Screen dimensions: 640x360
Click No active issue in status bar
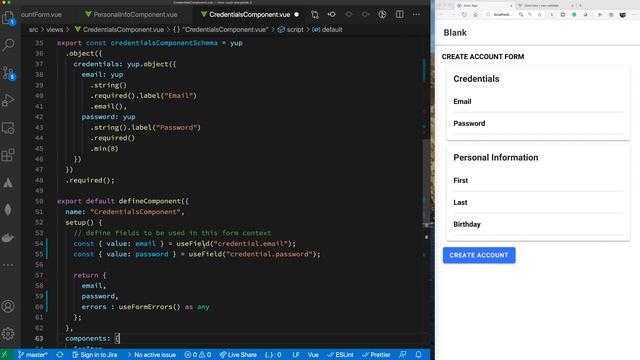(x=151, y=355)
